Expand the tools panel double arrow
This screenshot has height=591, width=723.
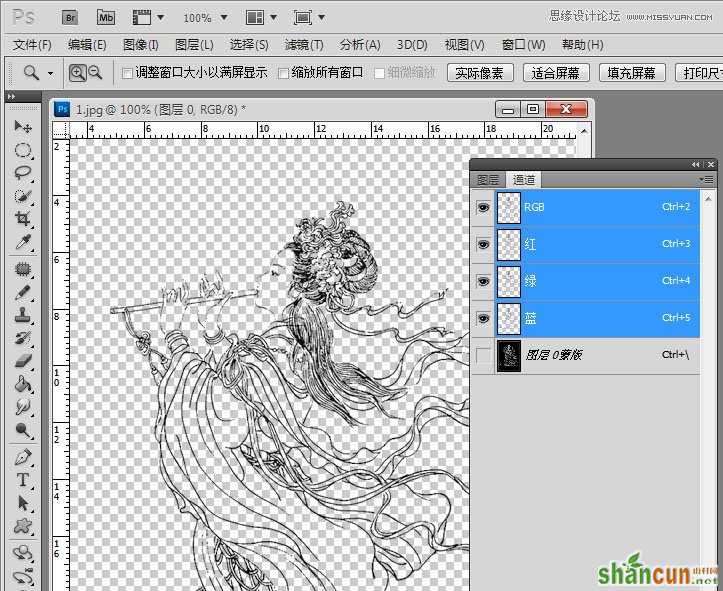11,96
